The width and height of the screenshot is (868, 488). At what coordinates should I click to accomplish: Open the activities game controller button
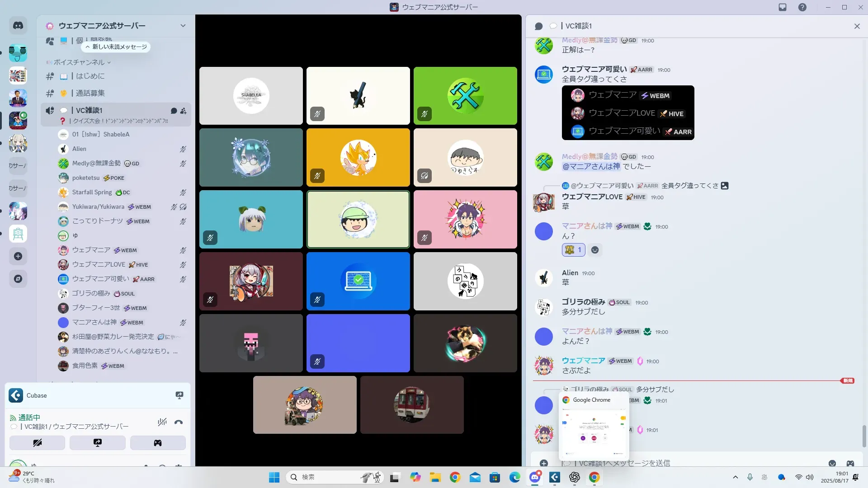(x=157, y=443)
